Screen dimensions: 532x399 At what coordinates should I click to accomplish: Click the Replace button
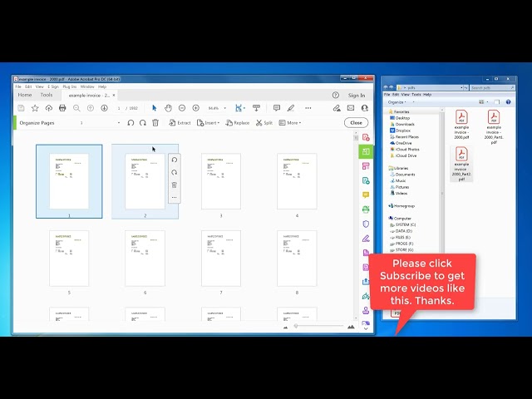click(238, 123)
